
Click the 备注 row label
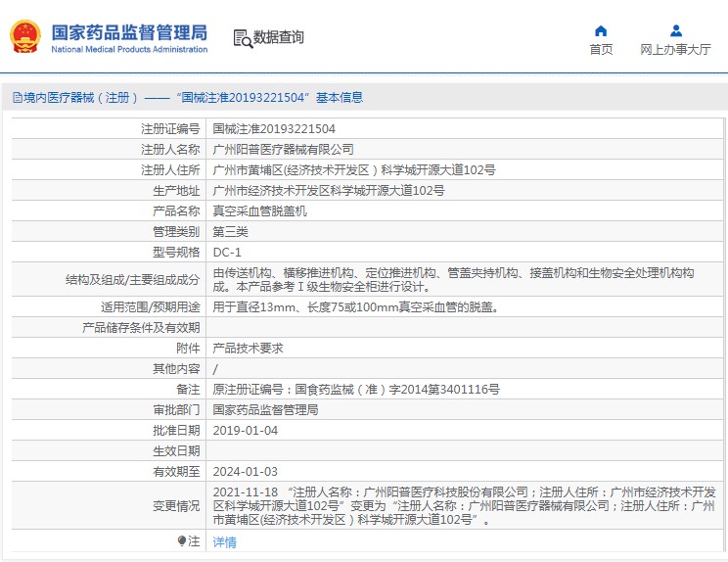click(x=188, y=390)
